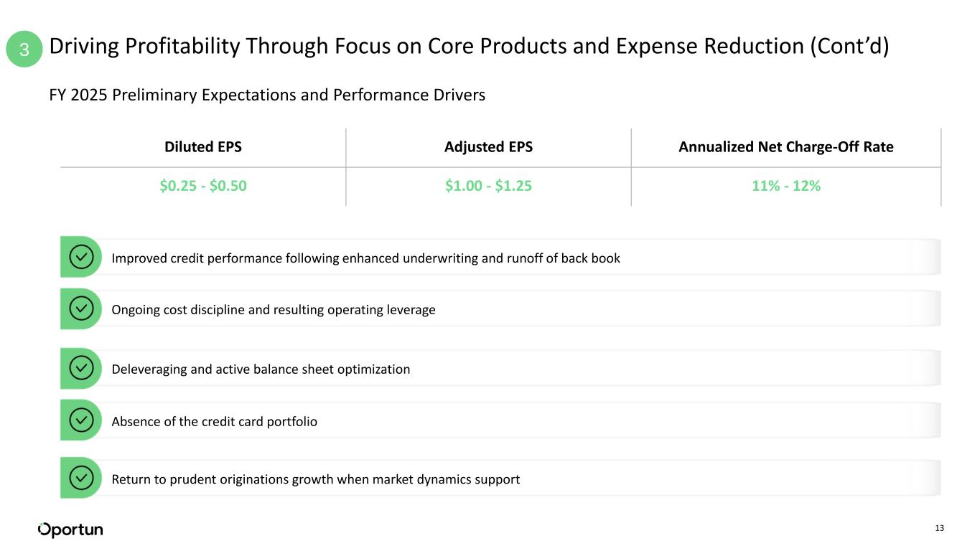The height and width of the screenshot is (551, 980).
Task: Select the Adjusted EPS column header
Action: coord(488,147)
